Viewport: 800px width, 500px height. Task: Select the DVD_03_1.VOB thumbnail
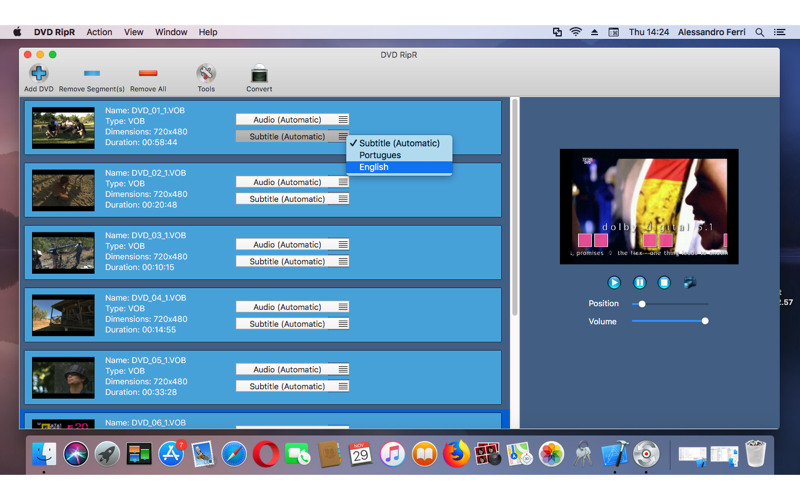click(63, 253)
